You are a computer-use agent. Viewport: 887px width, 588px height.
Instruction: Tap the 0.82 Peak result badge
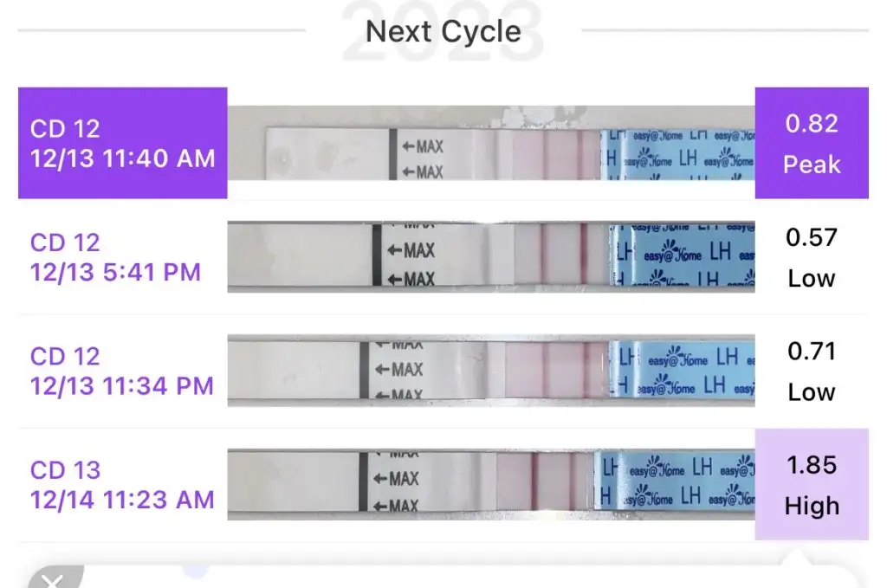[812, 144]
